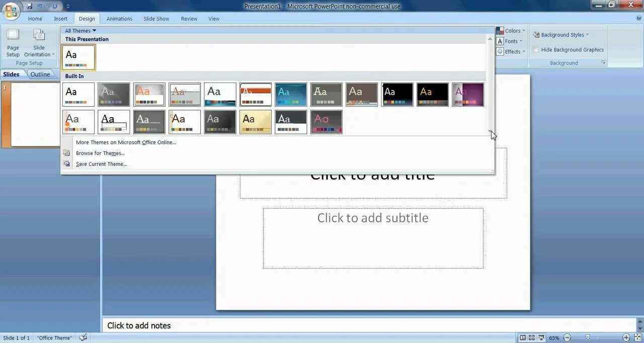Apply the theme with pink Aa text

point(327,122)
